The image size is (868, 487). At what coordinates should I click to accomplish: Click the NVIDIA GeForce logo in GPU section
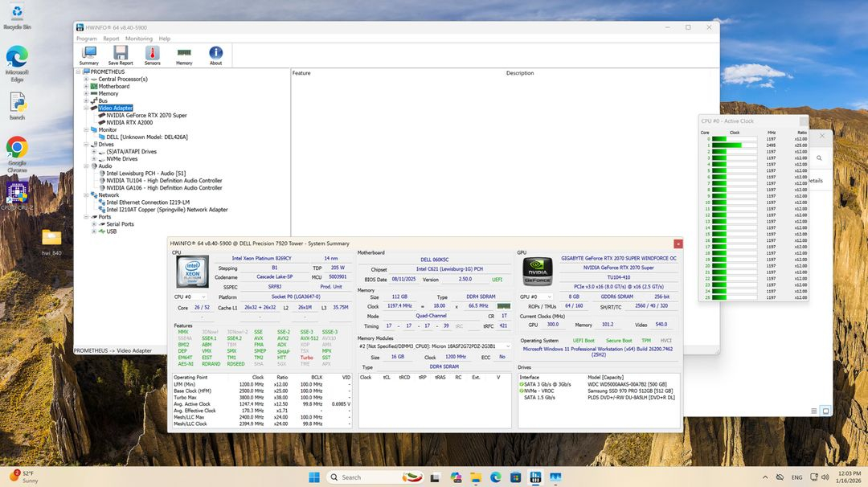pyautogui.click(x=537, y=271)
